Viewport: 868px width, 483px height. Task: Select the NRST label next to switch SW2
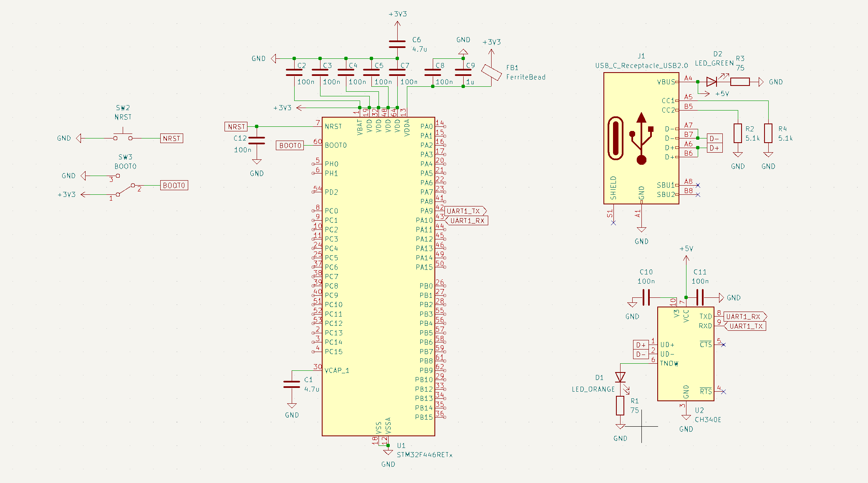coord(172,138)
